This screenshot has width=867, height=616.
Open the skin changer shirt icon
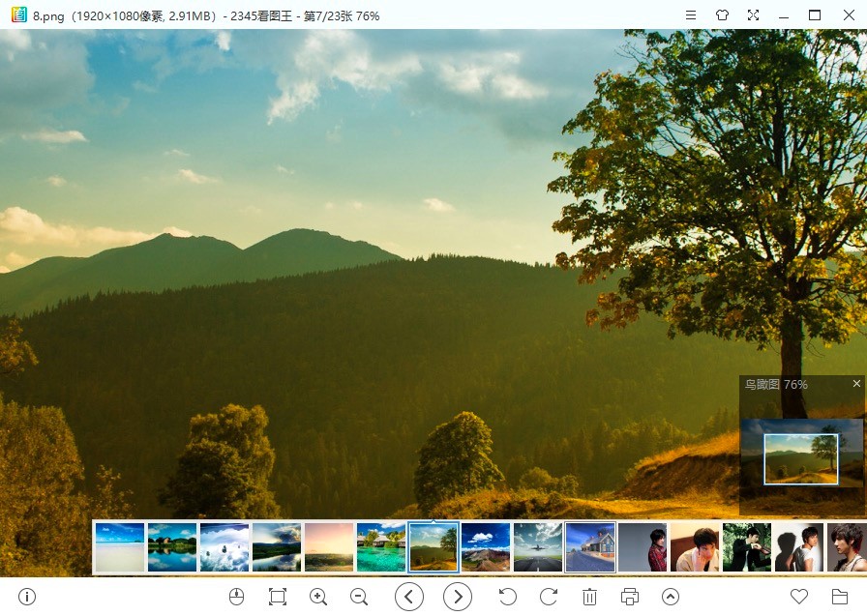[722, 15]
